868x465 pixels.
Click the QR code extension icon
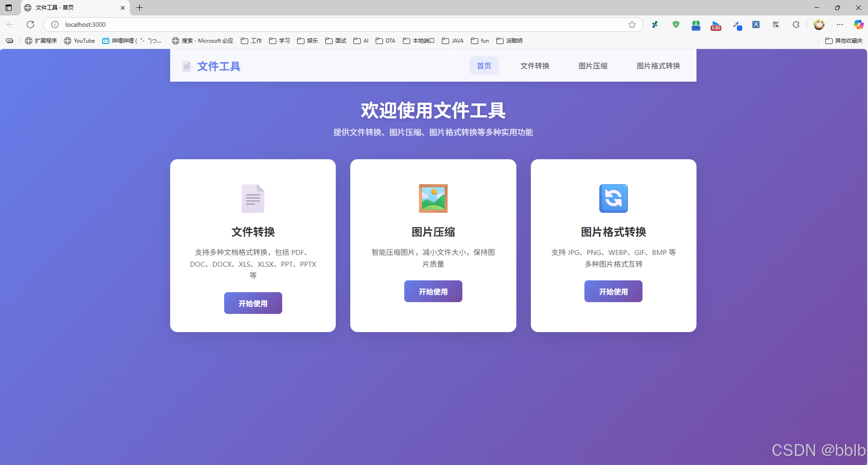(775, 24)
